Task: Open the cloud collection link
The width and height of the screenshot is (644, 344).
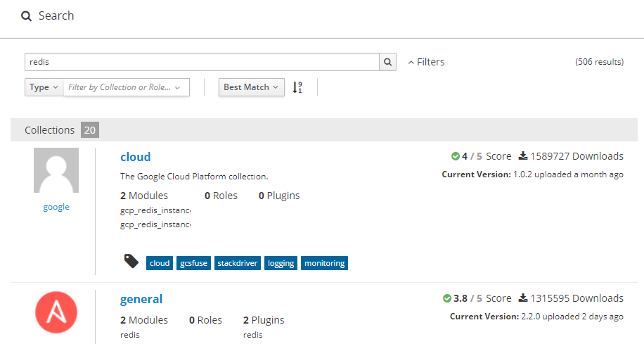Action: pos(136,157)
